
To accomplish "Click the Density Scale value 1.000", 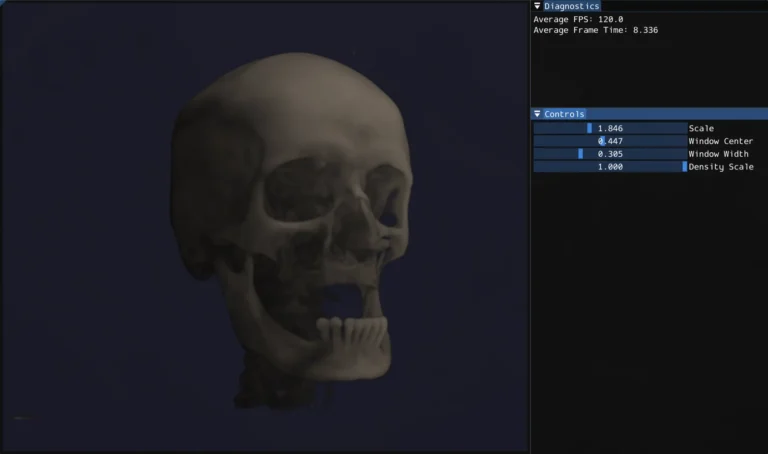I will tap(610, 167).
